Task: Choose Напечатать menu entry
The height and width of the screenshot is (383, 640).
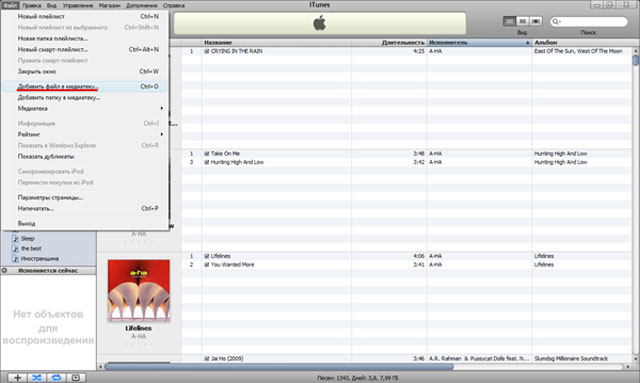Action: (85, 209)
